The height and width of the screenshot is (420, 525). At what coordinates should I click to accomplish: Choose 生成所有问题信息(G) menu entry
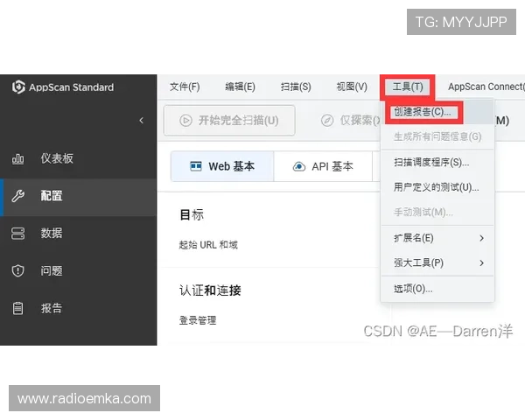(x=437, y=136)
